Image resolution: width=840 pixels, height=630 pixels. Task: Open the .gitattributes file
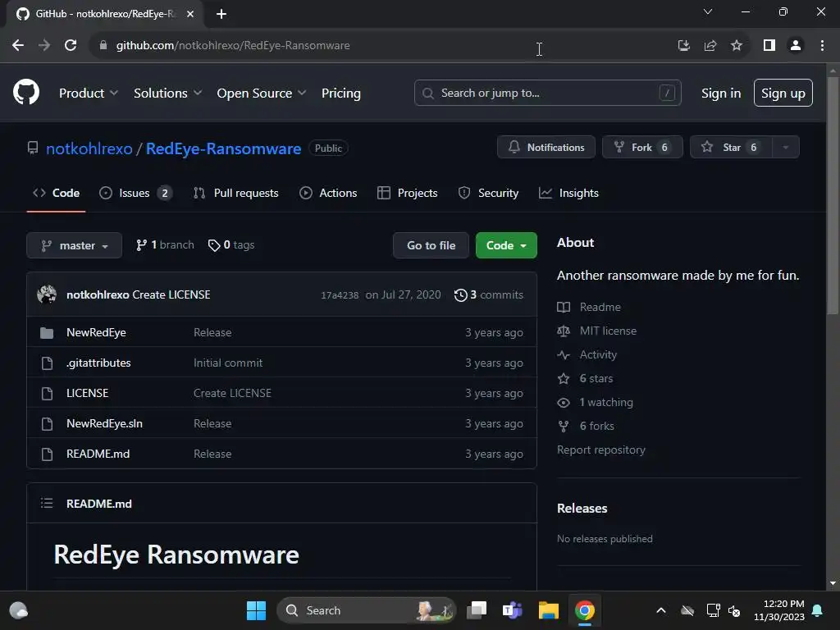[98, 363]
